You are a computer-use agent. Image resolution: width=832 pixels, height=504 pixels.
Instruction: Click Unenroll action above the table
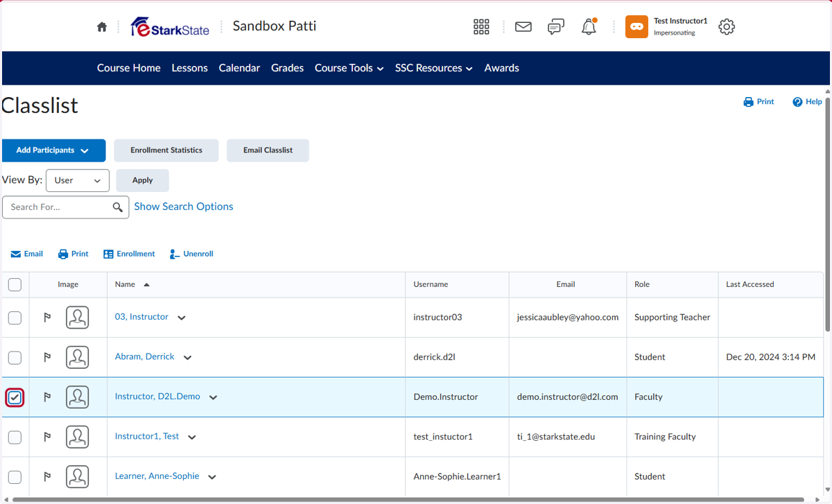click(x=191, y=254)
